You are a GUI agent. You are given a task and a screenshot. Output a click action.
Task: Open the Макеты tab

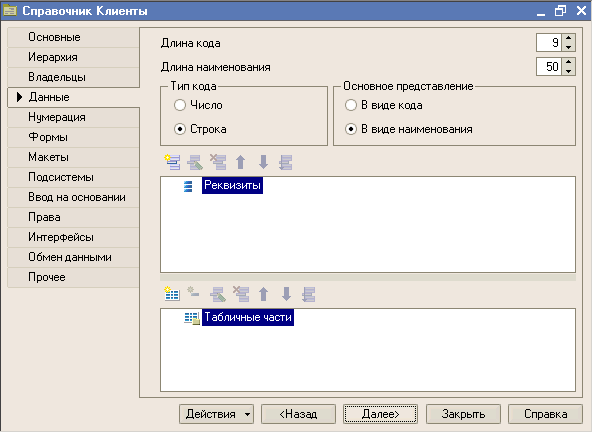(x=73, y=157)
